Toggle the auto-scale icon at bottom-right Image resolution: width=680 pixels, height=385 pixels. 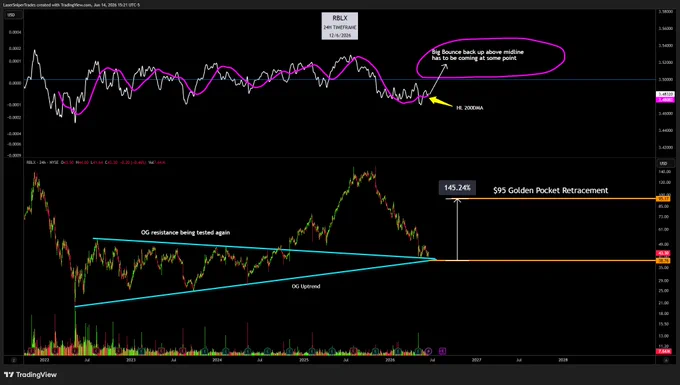pos(666,360)
